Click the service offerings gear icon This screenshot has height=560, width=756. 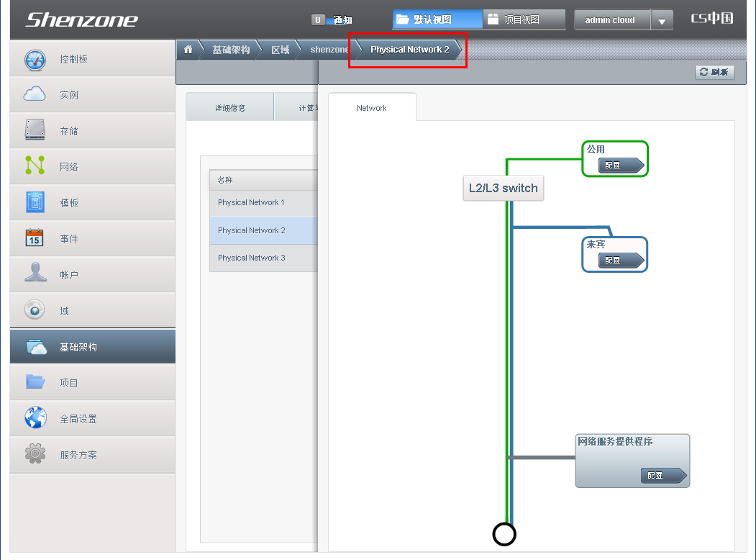click(x=35, y=454)
